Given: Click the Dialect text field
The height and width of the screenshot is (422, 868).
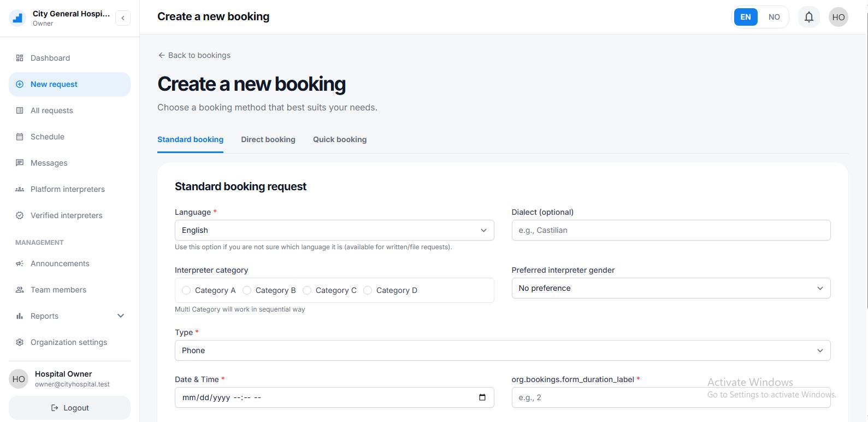Looking at the screenshot, I should [x=670, y=230].
